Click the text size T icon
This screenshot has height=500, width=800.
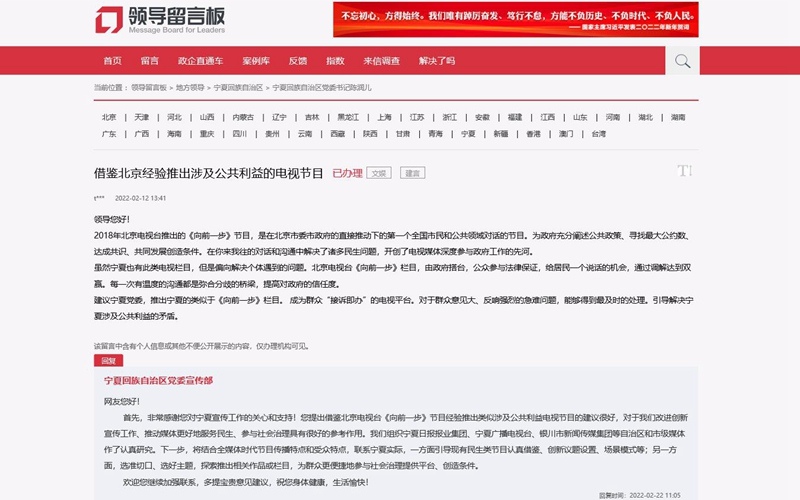(685, 172)
